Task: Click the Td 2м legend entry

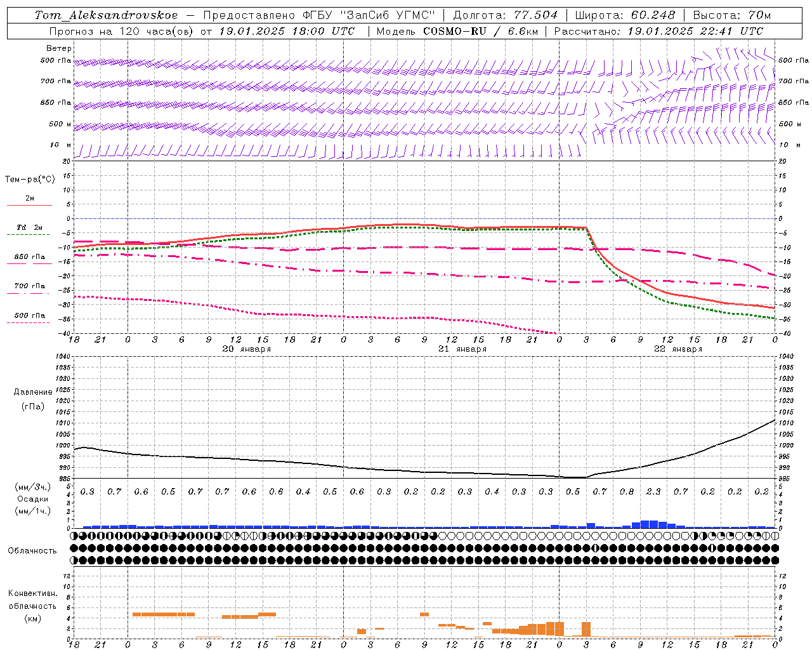Action: (x=30, y=227)
